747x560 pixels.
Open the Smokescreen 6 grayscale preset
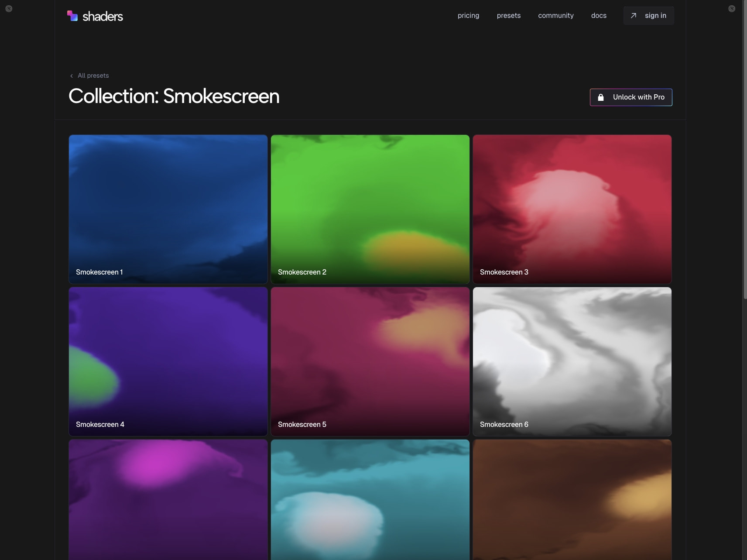tap(572, 361)
